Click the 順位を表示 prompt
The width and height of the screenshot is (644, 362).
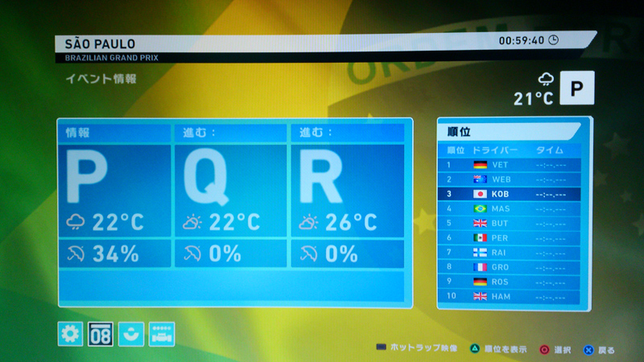pyautogui.click(x=498, y=349)
